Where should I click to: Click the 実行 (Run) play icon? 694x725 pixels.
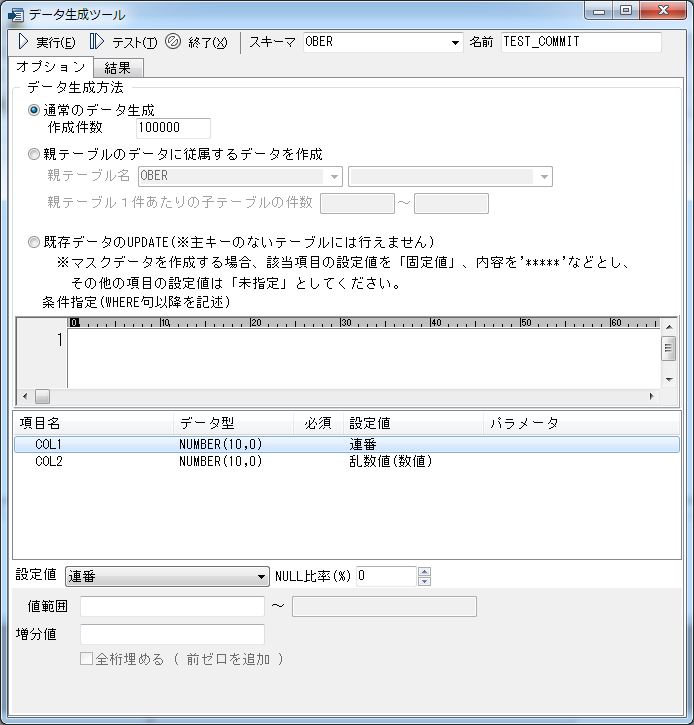click(24, 42)
